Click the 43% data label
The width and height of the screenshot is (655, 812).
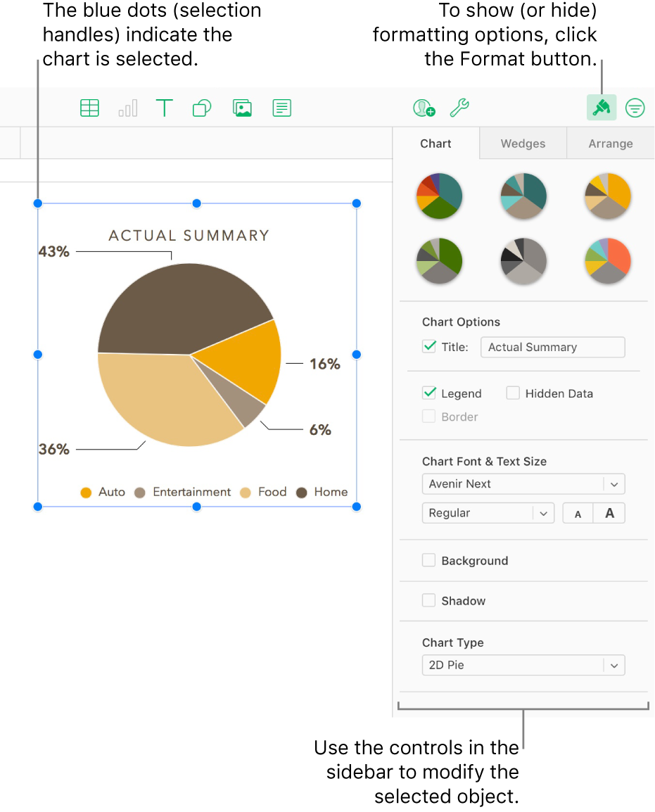[x=54, y=252]
